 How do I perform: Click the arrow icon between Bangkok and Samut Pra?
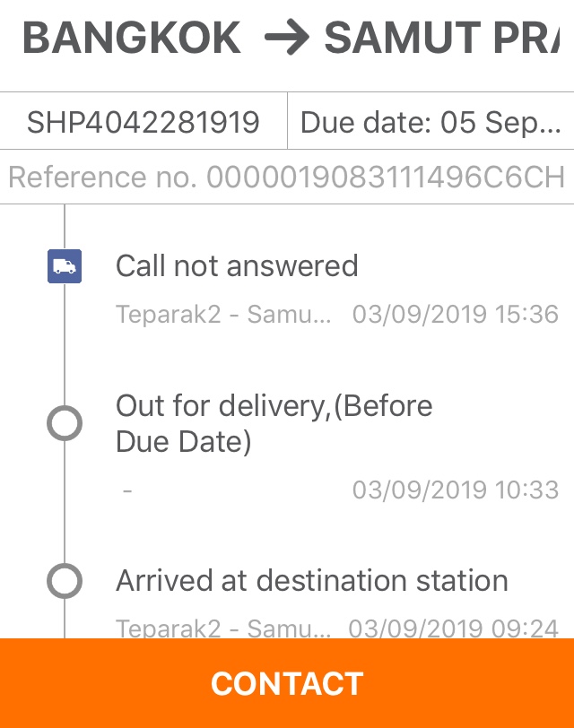click(x=287, y=39)
